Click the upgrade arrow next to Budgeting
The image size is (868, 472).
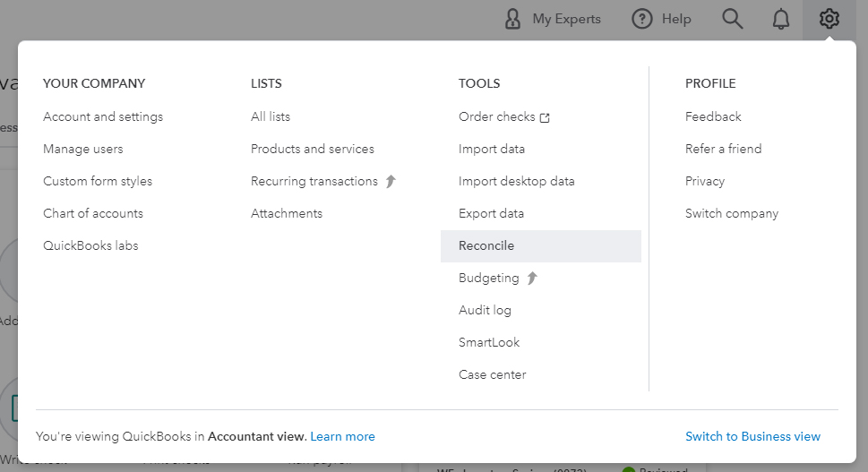click(x=532, y=278)
